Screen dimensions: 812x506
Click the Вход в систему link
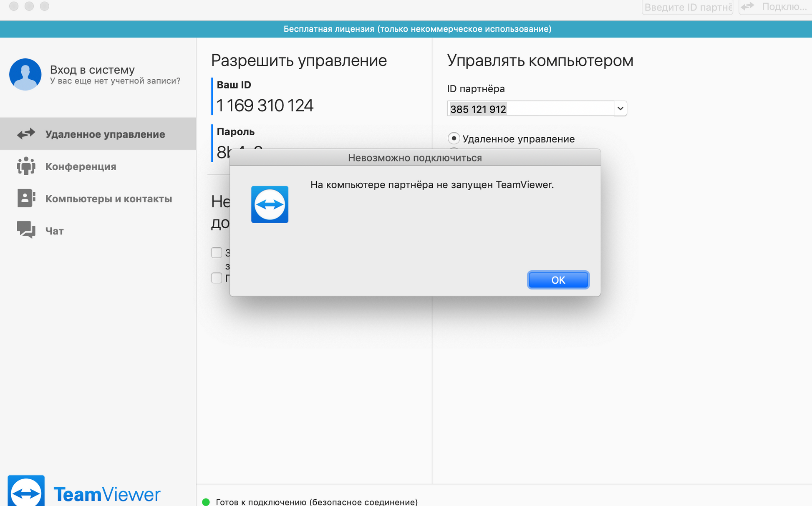(92, 69)
